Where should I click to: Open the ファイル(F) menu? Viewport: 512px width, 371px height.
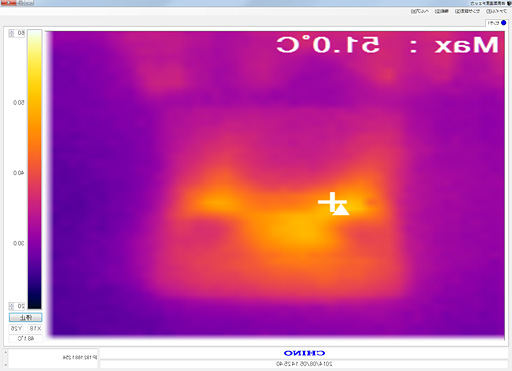coord(497,11)
